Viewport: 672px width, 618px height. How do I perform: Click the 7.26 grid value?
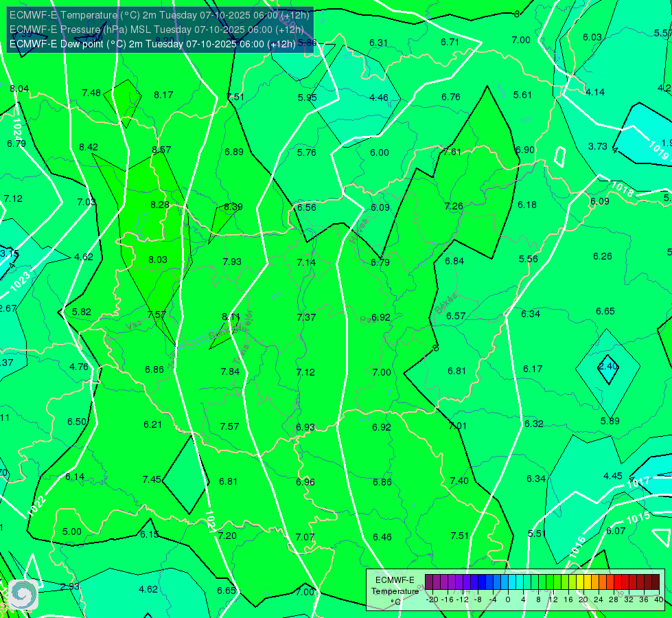pos(454,206)
